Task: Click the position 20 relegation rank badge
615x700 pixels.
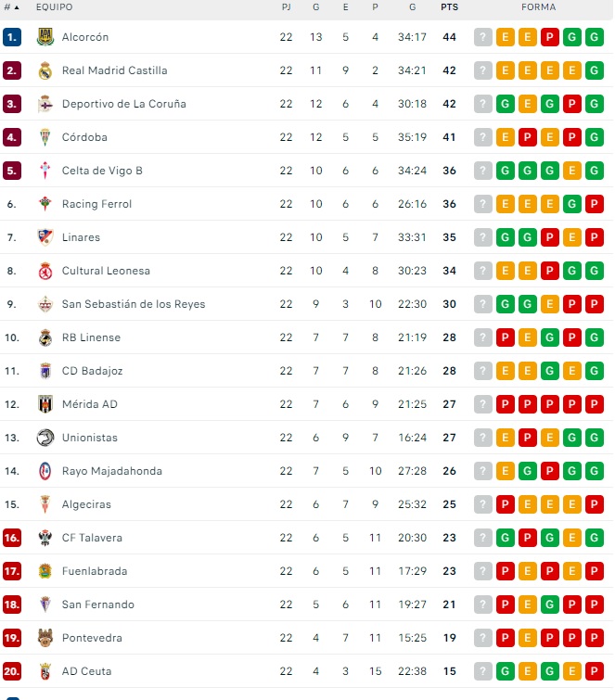Action: point(12,671)
